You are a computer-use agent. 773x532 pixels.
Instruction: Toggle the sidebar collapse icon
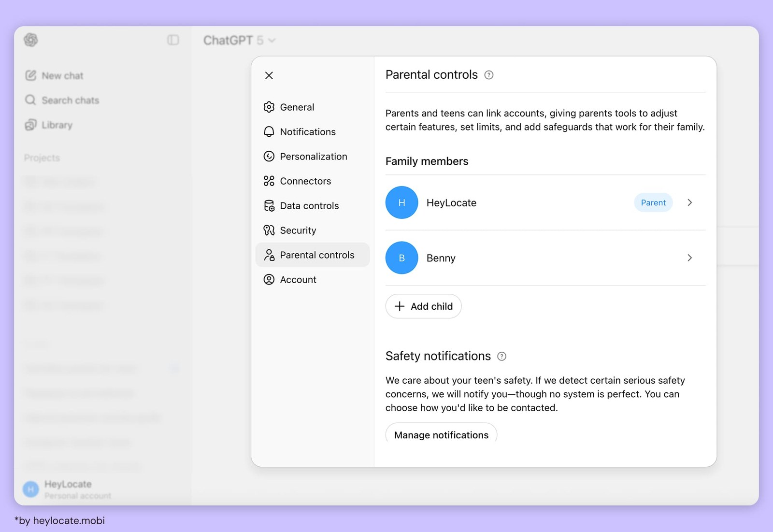tap(173, 40)
